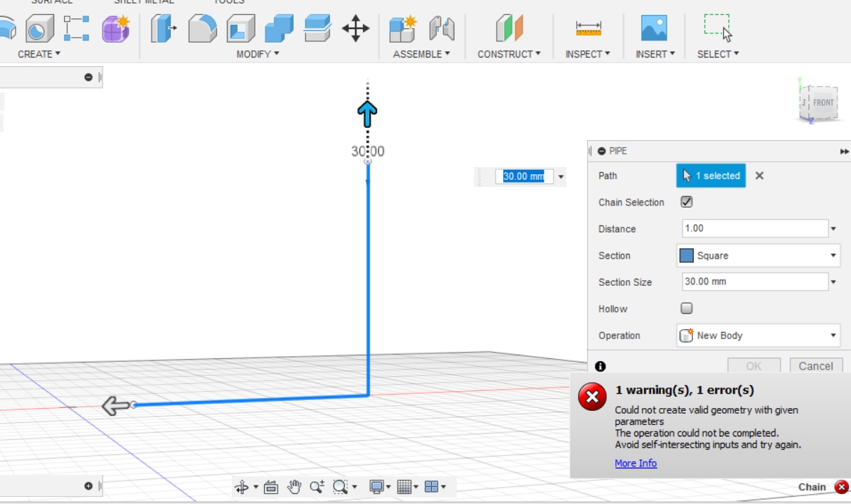Click the red error icon beside Chain
This screenshot has height=504, width=851.
coord(842,487)
